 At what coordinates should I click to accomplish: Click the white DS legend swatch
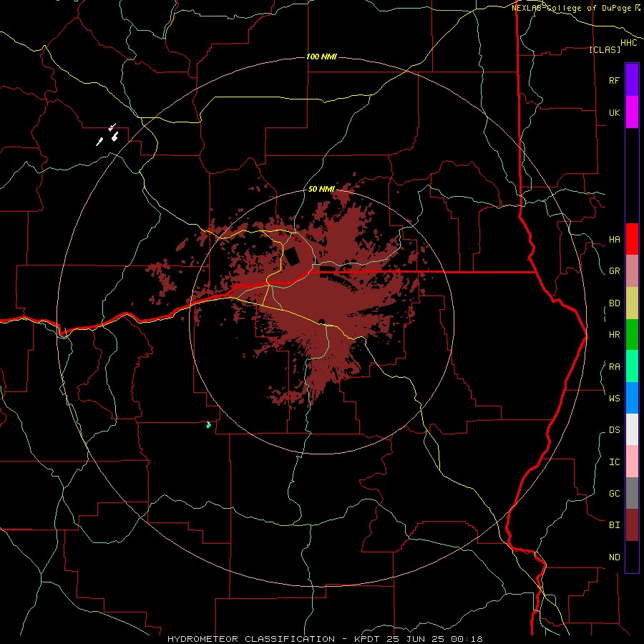pyautogui.click(x=632, y=429)
